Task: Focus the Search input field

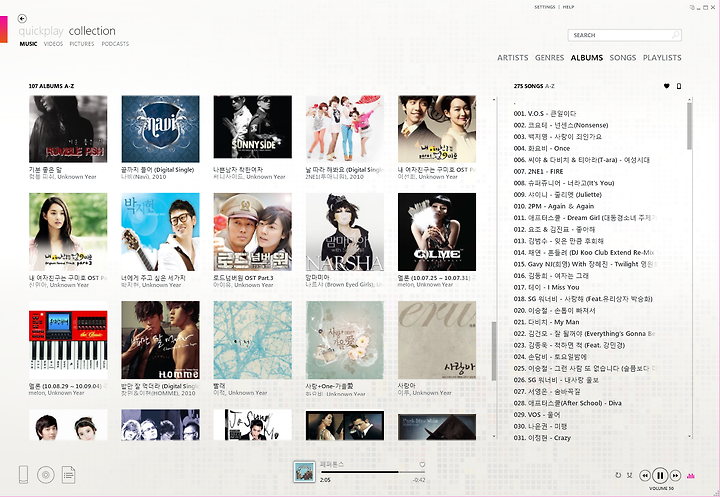Action: click(x=624, y=35)
